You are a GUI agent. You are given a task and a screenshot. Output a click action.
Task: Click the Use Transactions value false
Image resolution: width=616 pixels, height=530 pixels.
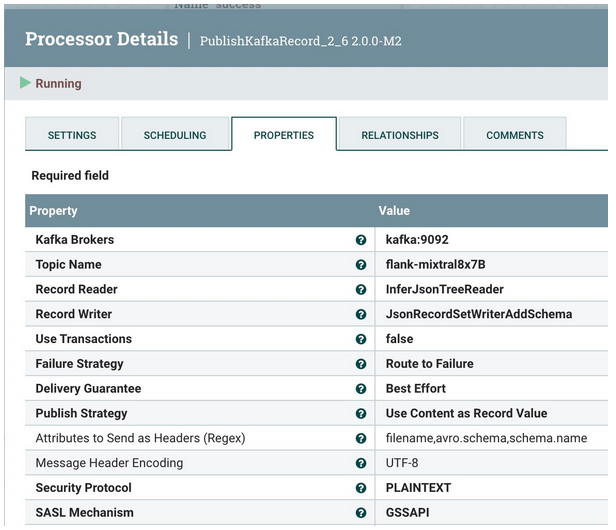coord(399,339)
